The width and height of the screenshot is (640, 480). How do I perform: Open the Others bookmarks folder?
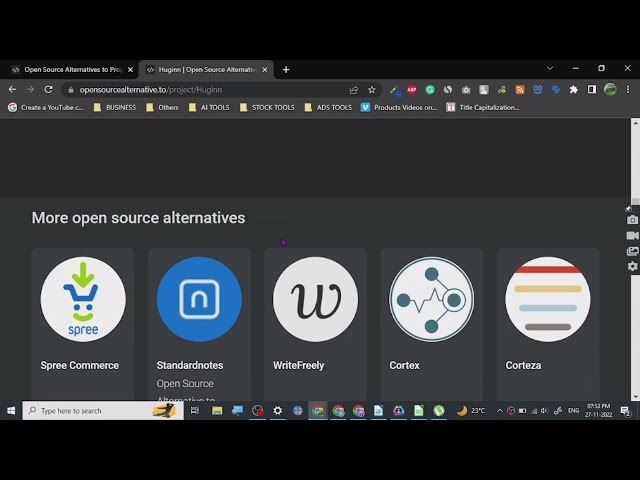(x=162, y=107)
